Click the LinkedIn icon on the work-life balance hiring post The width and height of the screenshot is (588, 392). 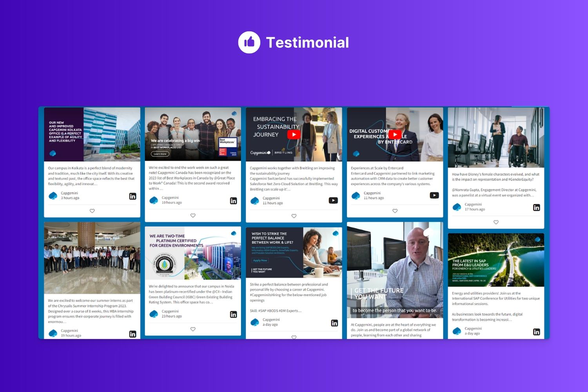(x=335, y=323)
